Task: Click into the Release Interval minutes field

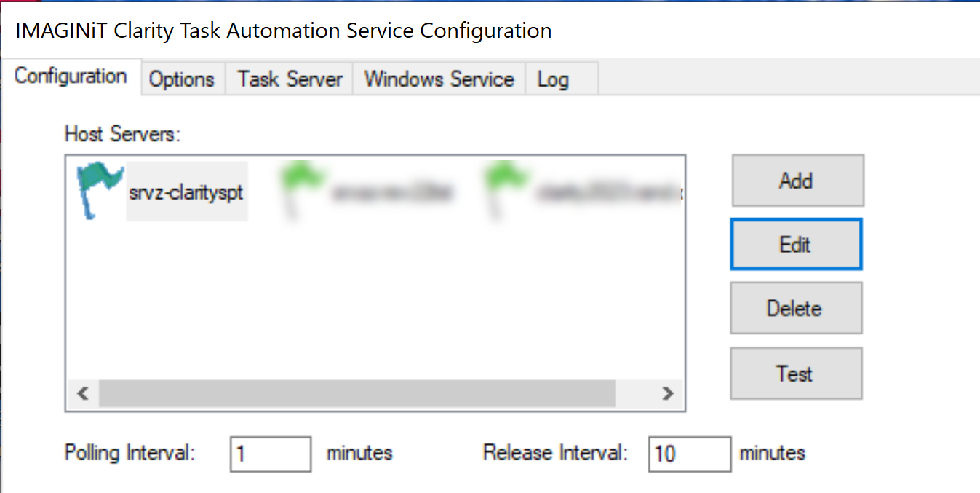Action: coord(689,454)
